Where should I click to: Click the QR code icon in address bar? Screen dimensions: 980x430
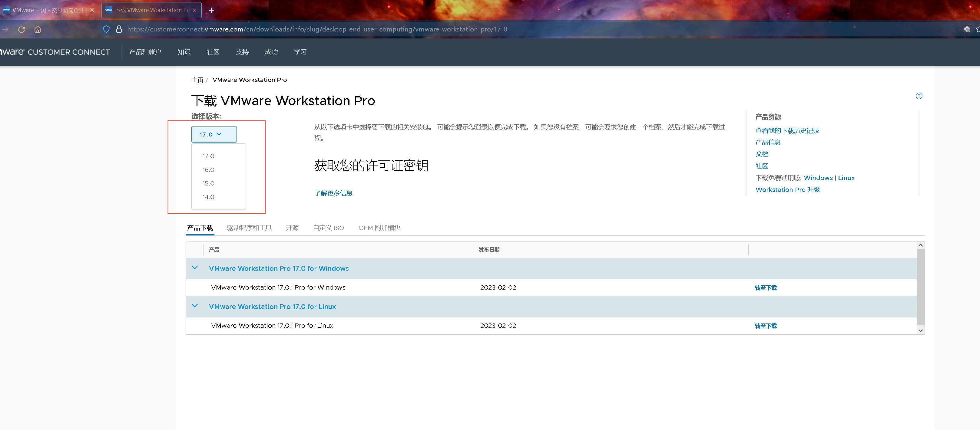tap(966, 29)
